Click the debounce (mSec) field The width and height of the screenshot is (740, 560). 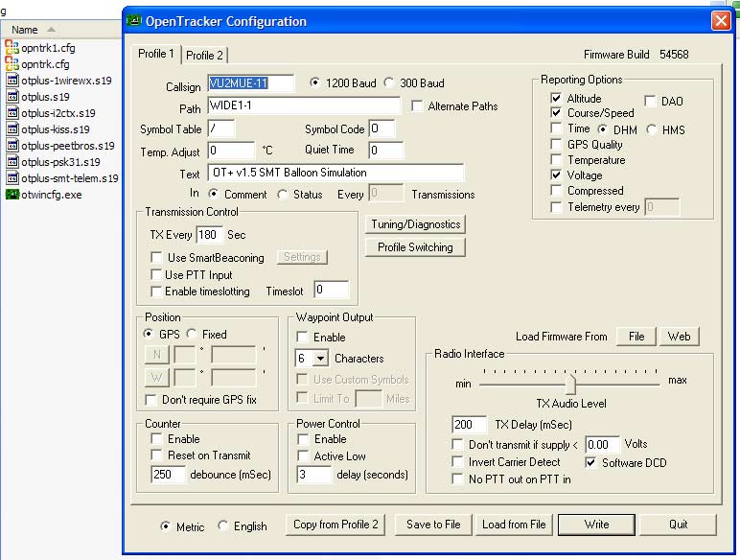point(168,474)
